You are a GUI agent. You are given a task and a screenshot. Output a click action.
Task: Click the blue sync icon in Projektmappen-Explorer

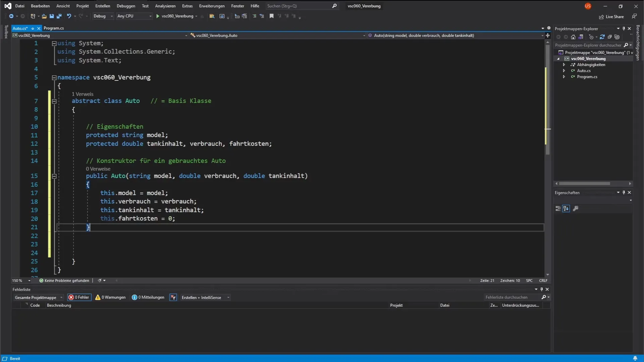(602, 37)
